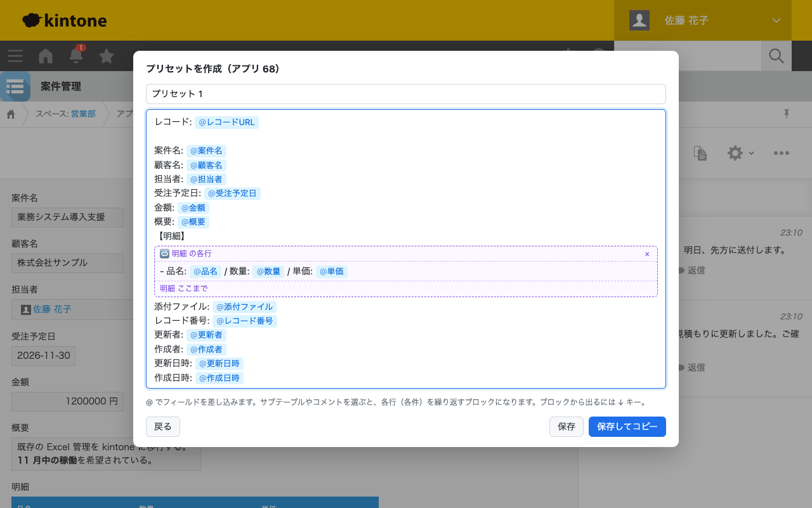Open the hamburger menu icon
Image resolution: width=812 pixels, height=508 pixels.
tap(15, 56)
